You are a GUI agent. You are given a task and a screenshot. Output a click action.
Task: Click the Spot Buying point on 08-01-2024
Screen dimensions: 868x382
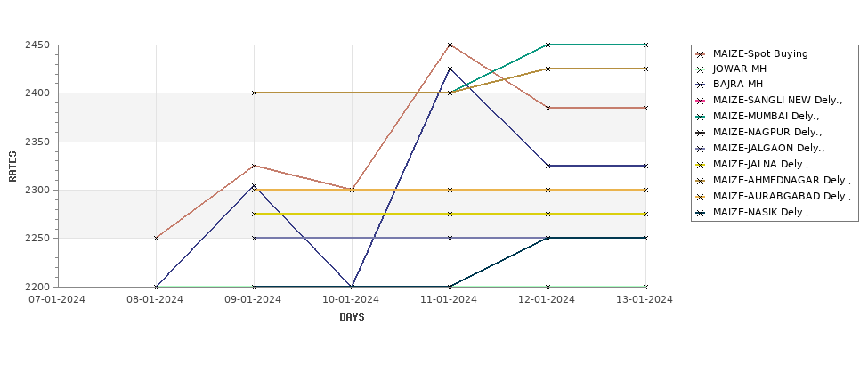(156, 238)
